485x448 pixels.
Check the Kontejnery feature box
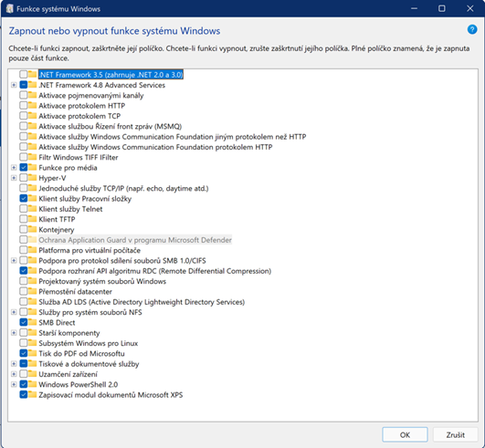coord(23,229)
